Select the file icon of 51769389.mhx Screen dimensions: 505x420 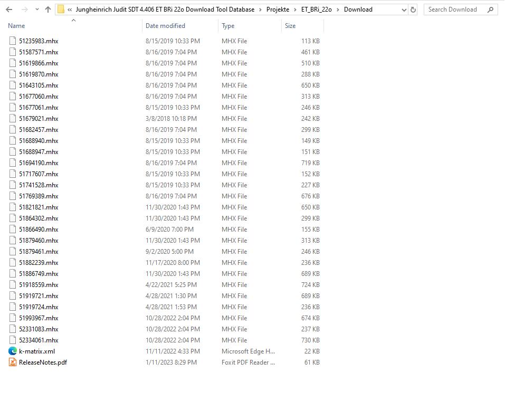pos(13,196)
